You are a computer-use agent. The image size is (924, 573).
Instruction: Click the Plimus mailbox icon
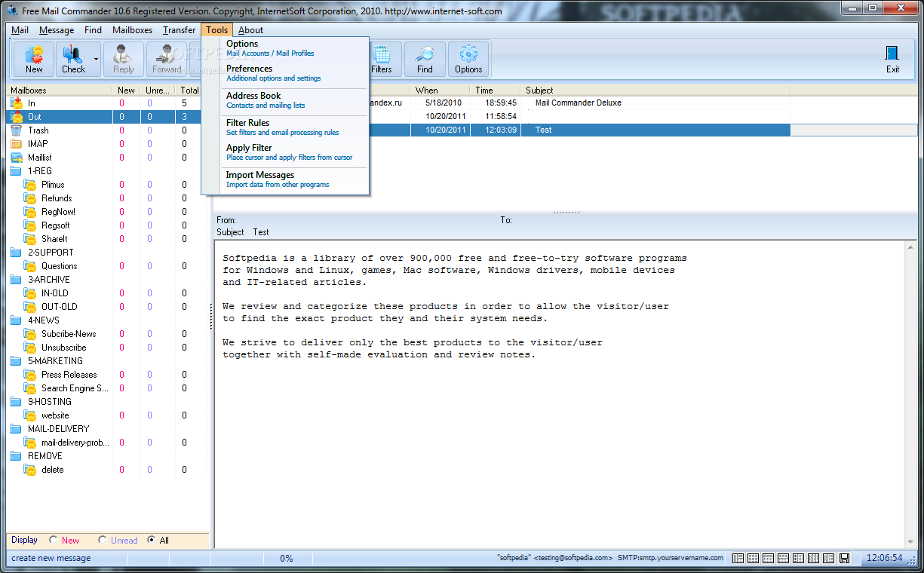(x=29, y=185)
